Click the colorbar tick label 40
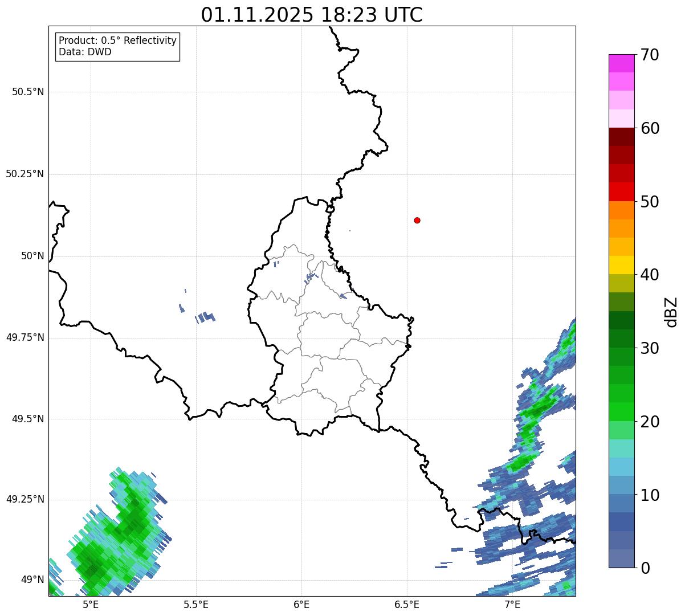This screenshot has width=685, height=616. click(x=650, y=275)
